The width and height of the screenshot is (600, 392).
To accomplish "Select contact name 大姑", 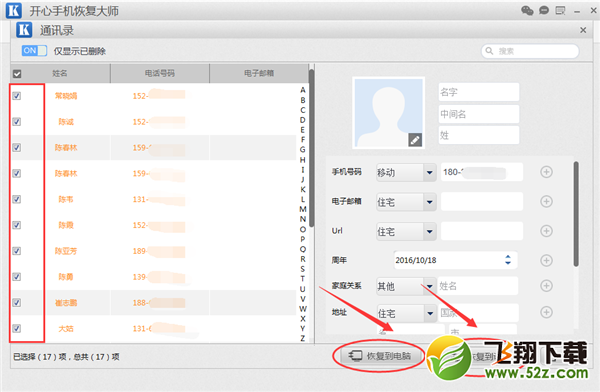I will coord(66,328).
